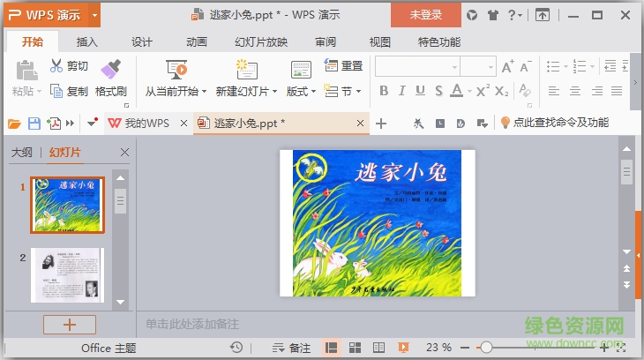This screenshot has width=644, height=360.
Task: Open the 设计 ribbon tab
Action: [142, 42]
